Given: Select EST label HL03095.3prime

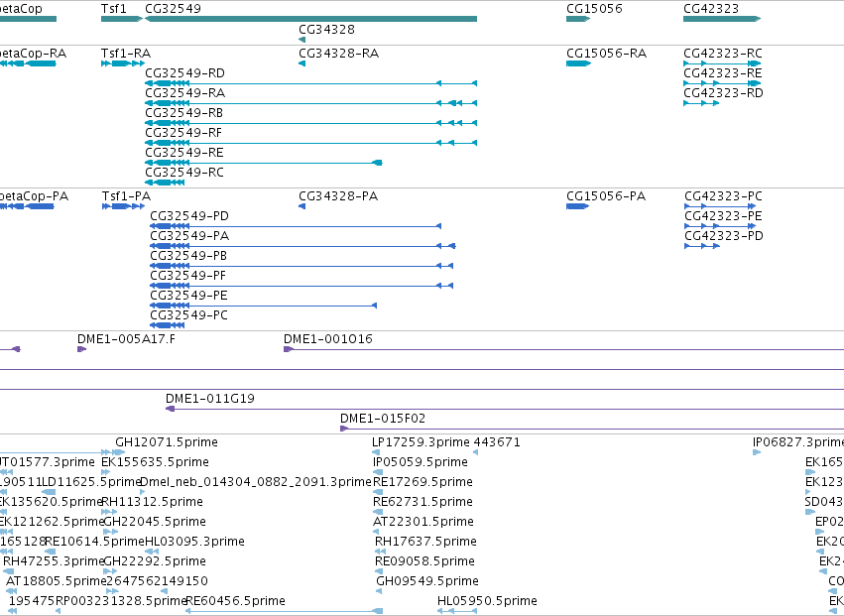Looking at the screenshot, I should 194,542.
